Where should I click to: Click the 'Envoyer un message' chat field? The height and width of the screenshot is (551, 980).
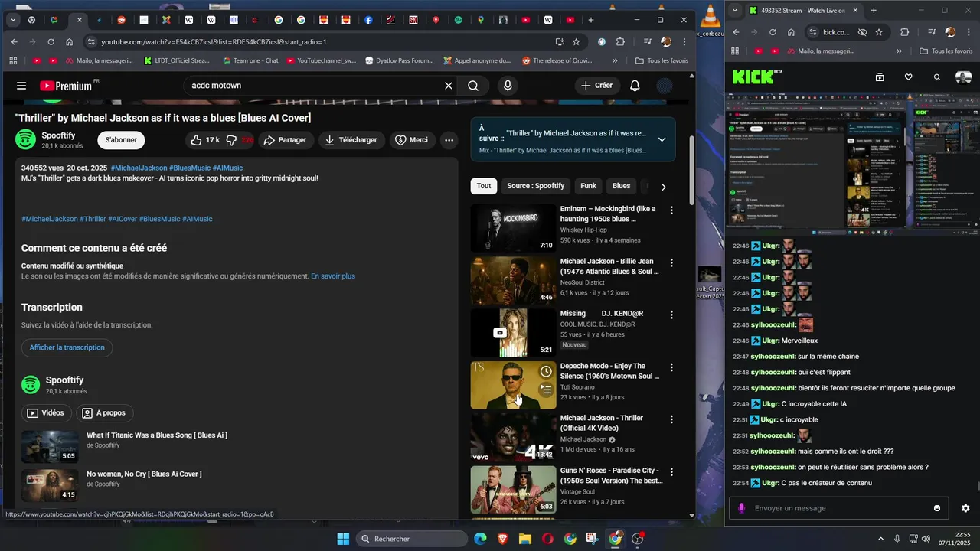tap(838, 508)
